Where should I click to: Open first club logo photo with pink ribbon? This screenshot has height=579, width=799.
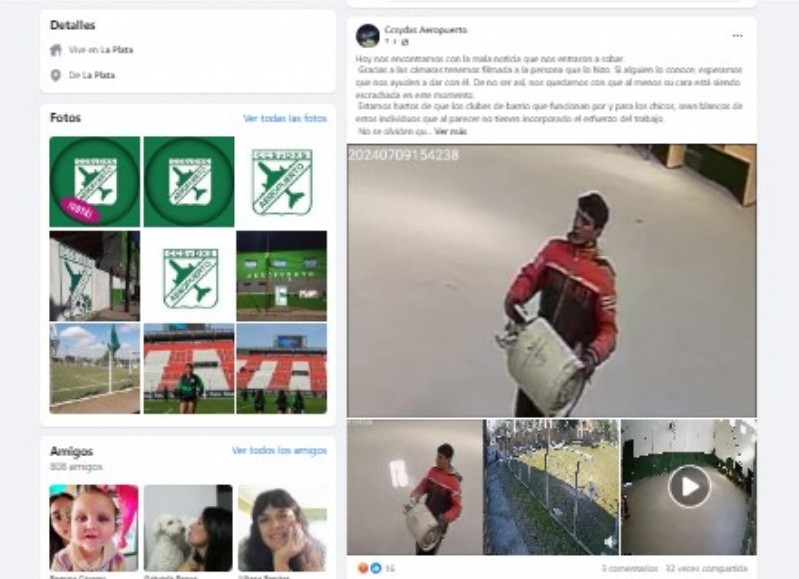[94, 181]
